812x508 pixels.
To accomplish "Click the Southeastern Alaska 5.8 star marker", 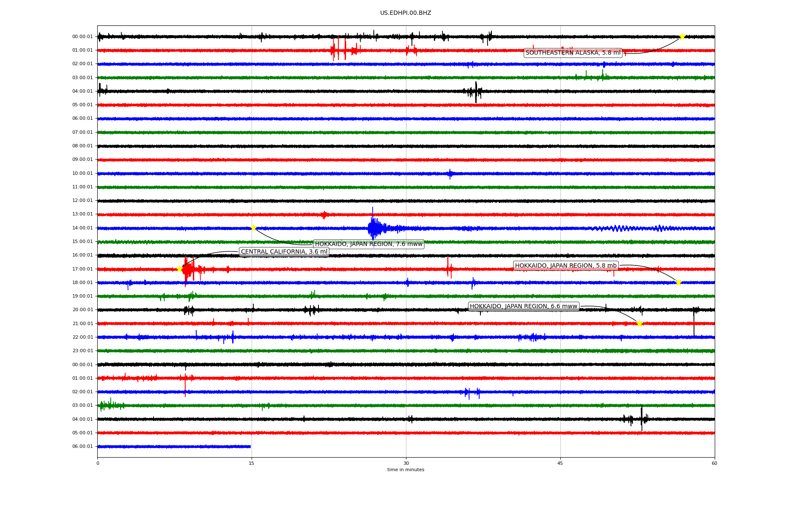I will coord(682,37).
